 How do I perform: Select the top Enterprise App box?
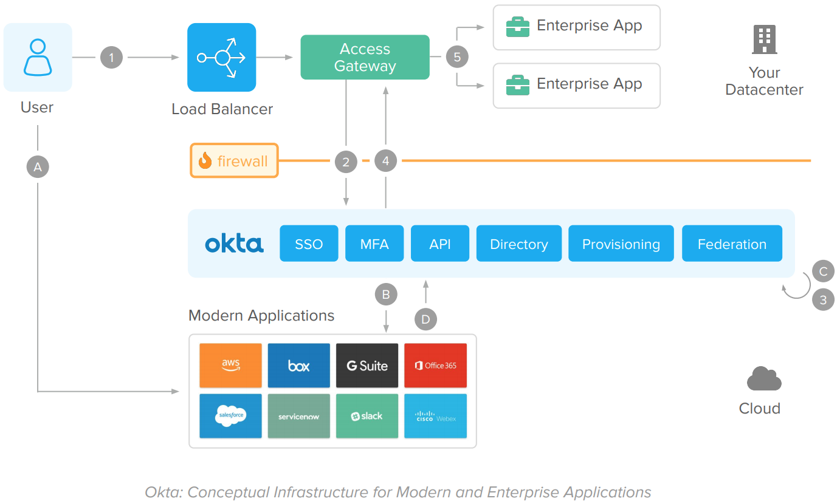point(576,27)
